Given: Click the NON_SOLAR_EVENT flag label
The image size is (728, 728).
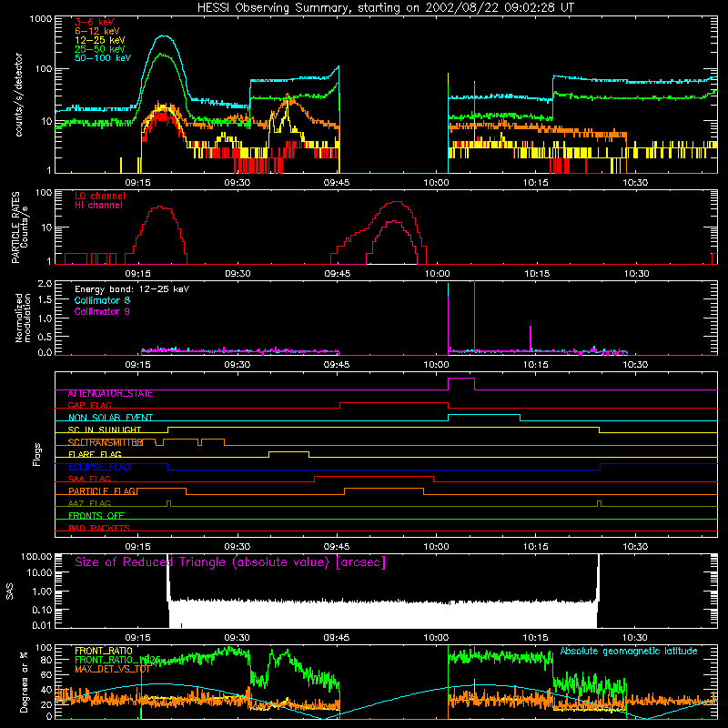Looking at the screenshot, I should [110, 418].
